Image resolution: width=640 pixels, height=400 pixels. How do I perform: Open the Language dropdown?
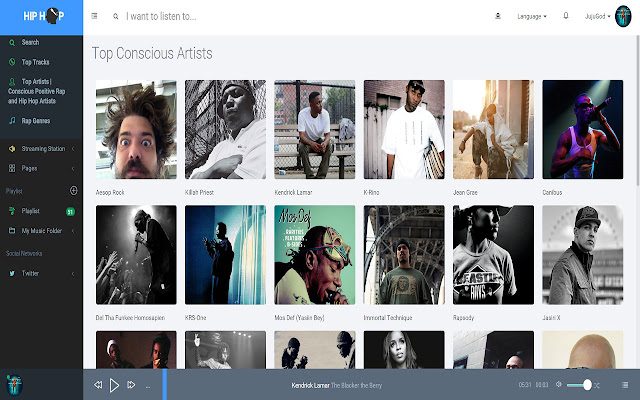(532, 16)
